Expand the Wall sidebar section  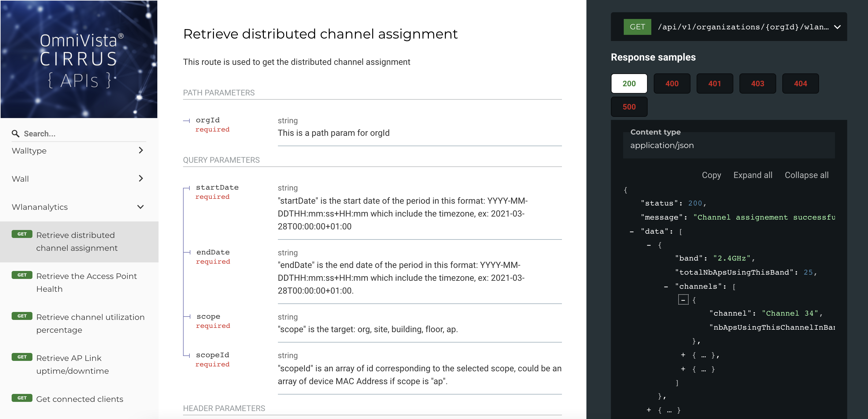coord(140,179)
